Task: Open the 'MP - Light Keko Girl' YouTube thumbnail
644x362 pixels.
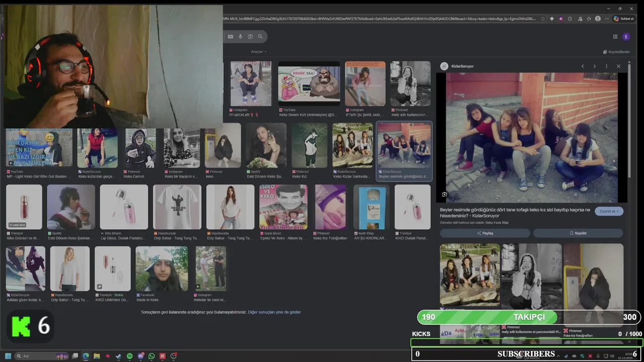Action: pos(39,147)
